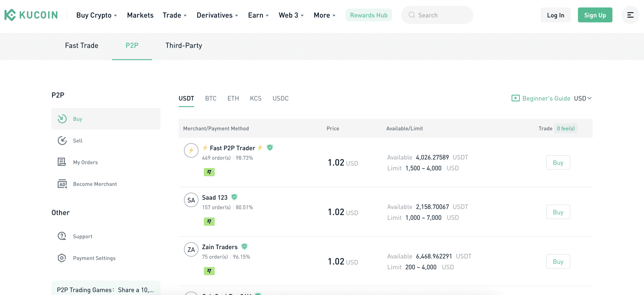Viewport: 644px width, 295px height.
Task: Open the Beginner's Guide link
Action: [546, 98]
